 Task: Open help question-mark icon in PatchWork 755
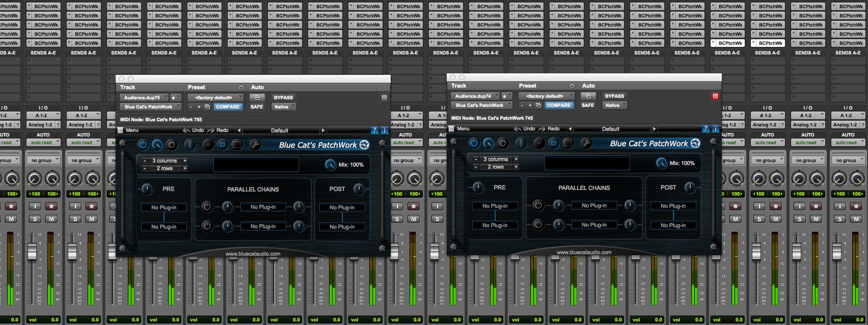pos(375,130)
